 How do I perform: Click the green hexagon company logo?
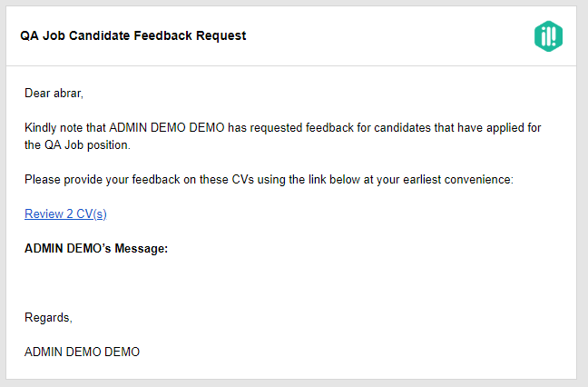(x=548, y=36)
